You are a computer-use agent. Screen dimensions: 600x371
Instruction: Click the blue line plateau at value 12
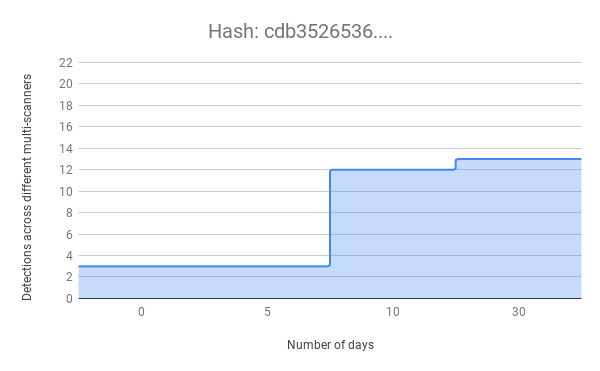(393, 169)
